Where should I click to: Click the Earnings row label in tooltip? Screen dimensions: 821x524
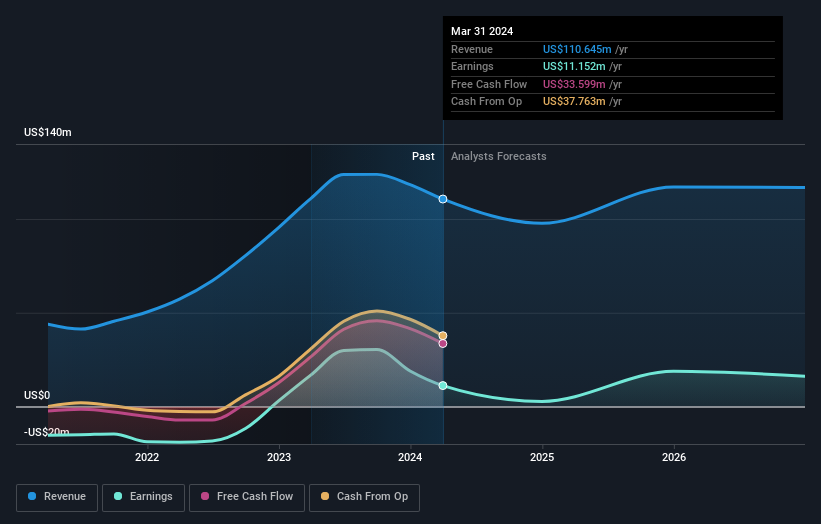pyautogui.click(x=472, y=66)
